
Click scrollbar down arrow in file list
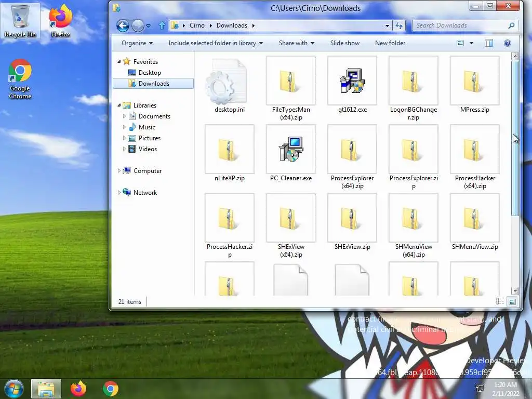pyautogui.click(x=515, y=291)
